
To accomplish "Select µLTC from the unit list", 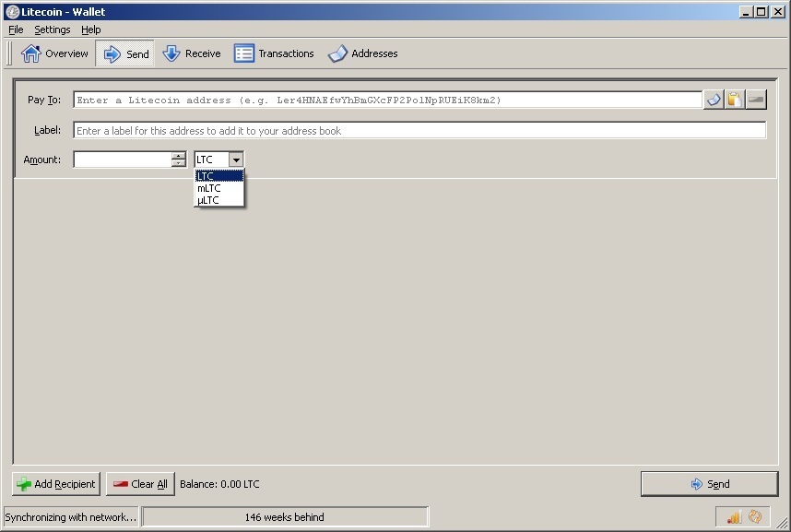I will (211, 199).
